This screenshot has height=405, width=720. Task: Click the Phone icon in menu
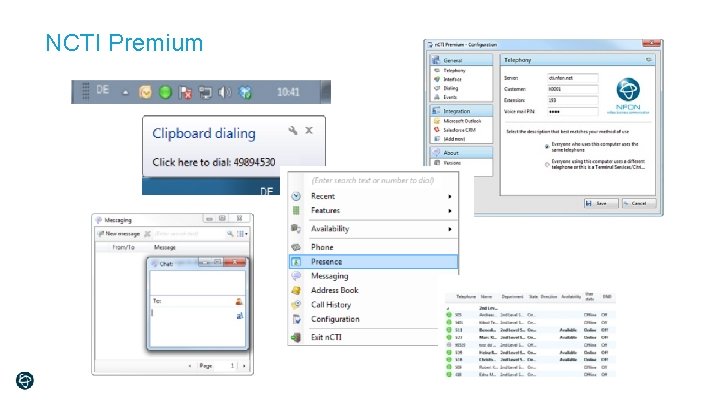(x=296, y=247)
